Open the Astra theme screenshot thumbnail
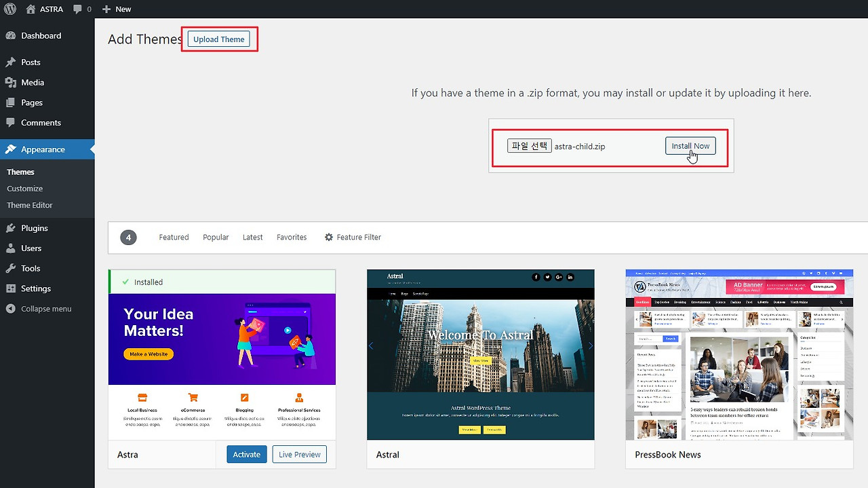Image resolution: width=868 pixels, height=488 pixels. (222, 367)
